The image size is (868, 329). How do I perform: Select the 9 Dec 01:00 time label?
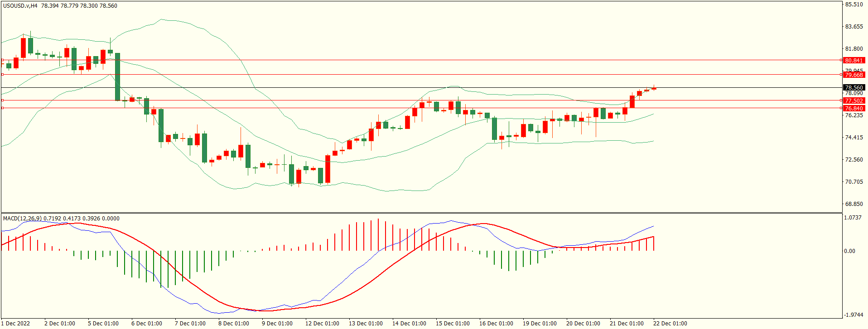pos(277,324)
